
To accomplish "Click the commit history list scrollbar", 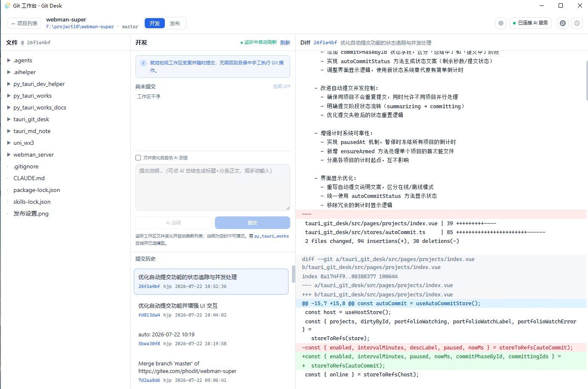I will (x=293, y=274).
